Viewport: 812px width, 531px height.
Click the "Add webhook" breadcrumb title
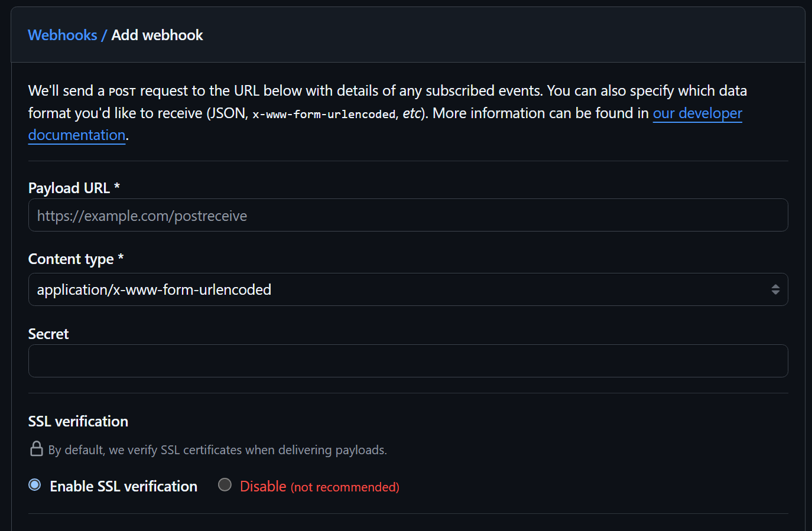point(157,35)
